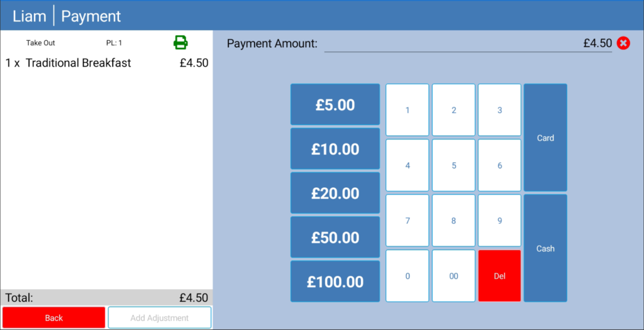Viewport: 644px width, 330px height.
Task: Hit the 0 key on the keypad
Action: point(408,276)
